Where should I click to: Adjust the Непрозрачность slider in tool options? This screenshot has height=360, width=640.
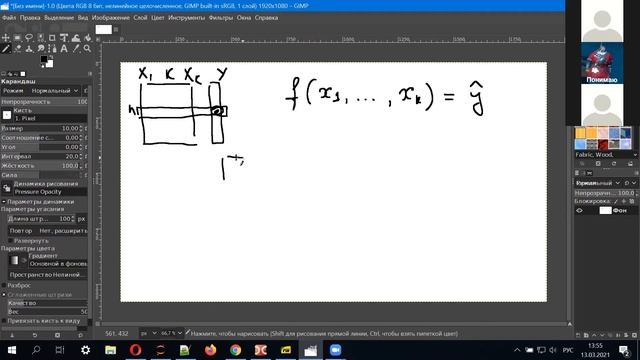pos(44,102)
